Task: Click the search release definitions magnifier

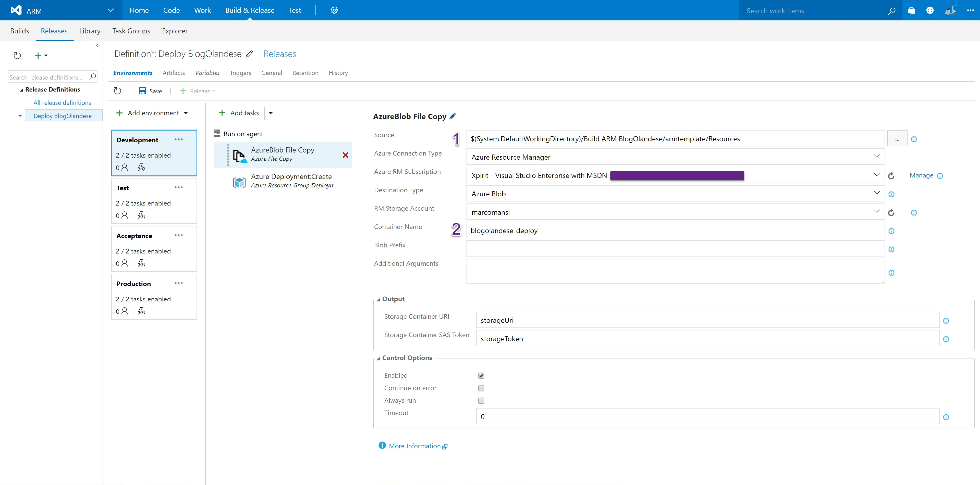Action: (92, 77)
